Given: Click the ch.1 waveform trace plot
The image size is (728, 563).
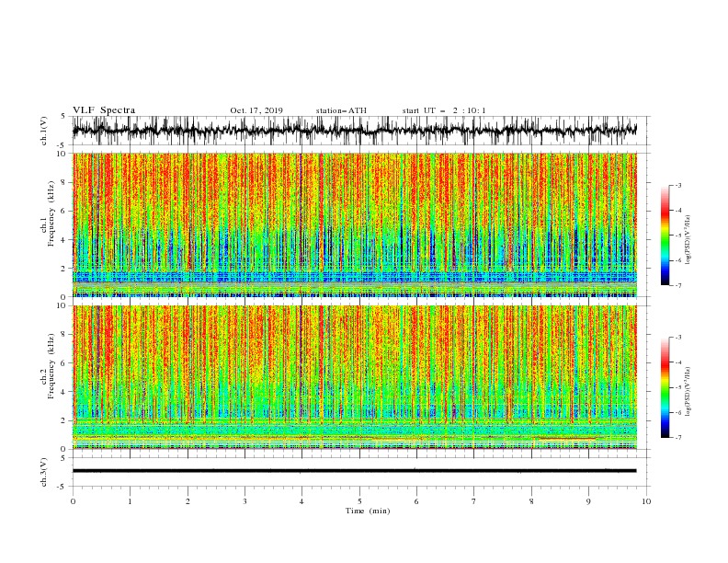Looking at the screenshot, I should pos(354,131).
